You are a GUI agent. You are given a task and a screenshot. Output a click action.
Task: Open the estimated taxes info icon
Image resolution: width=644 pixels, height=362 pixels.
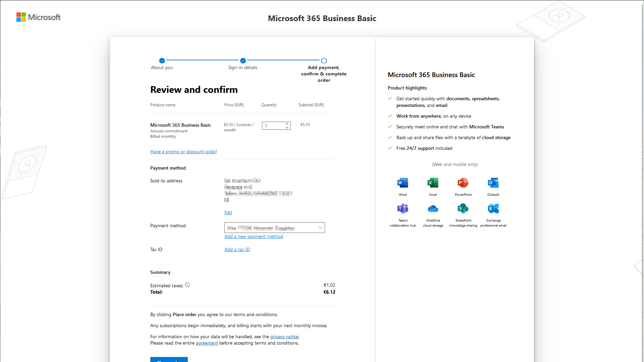(x=187, y=285)
